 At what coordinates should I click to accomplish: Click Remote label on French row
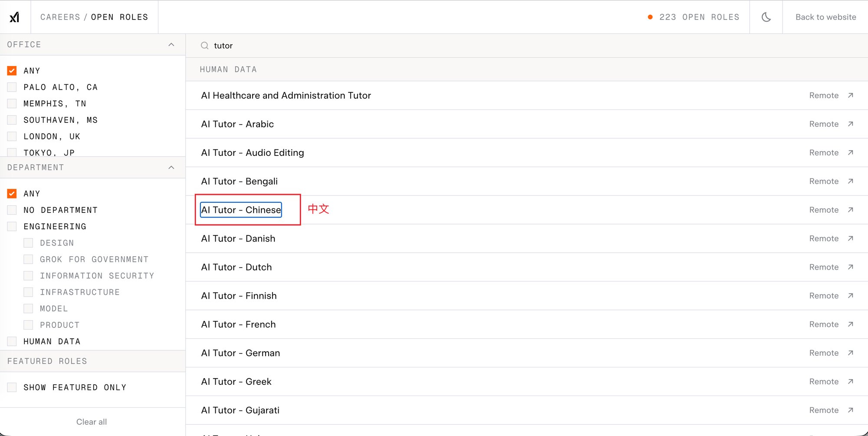point(824,324)
